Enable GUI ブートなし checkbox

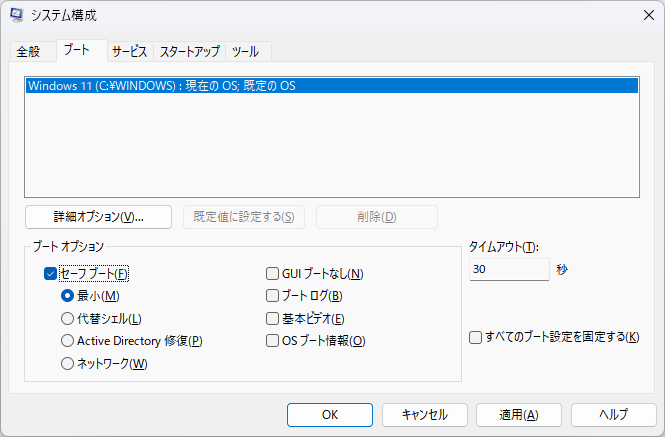click(x=272, y=273)
